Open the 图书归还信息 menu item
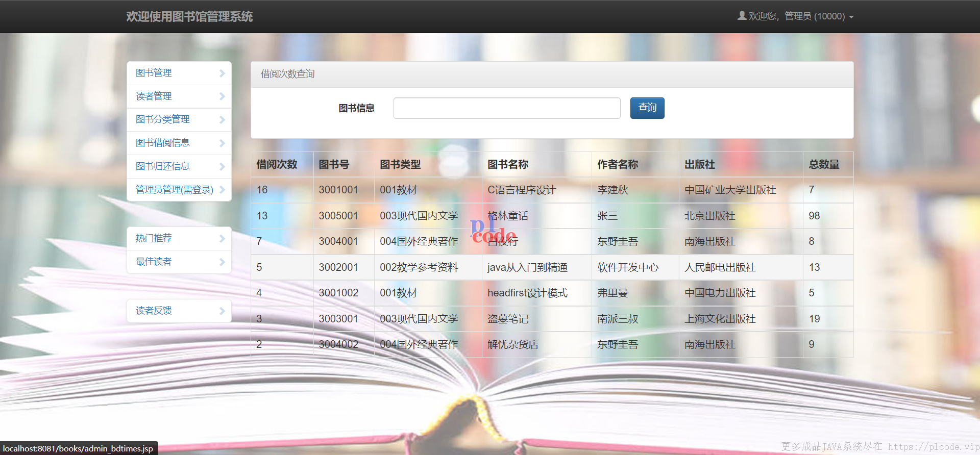Viewport: 980px width, 455px height. [179, 166]
